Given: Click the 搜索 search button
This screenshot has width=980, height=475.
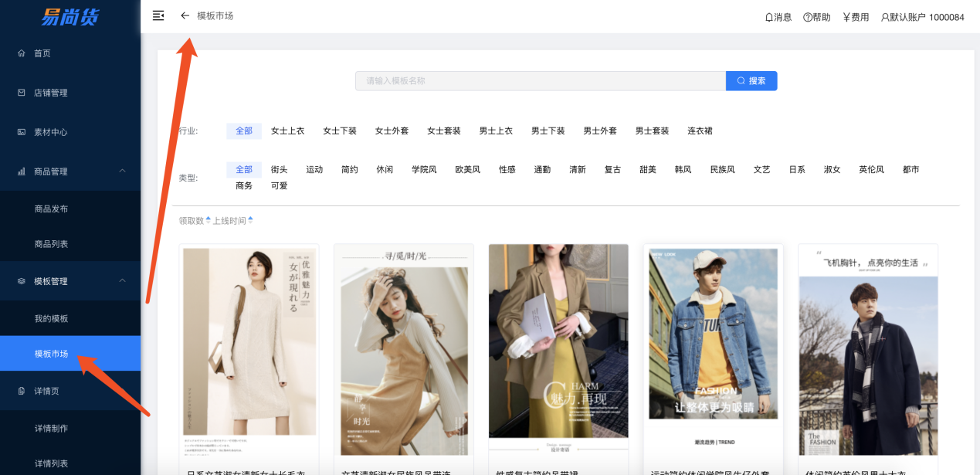Looking at the screenshot, I should [751, 81].
